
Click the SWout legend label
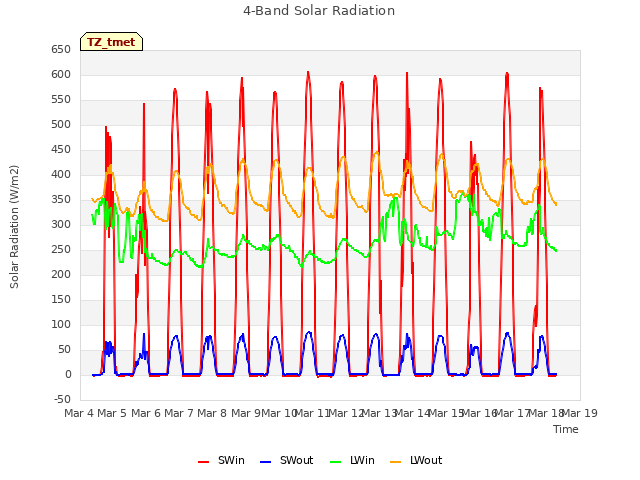[296, 460]
